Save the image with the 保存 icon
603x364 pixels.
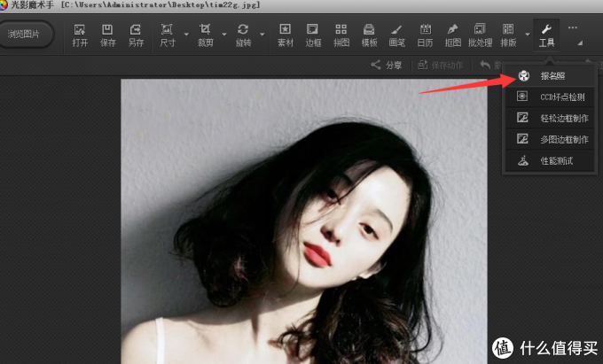point(107,35)
